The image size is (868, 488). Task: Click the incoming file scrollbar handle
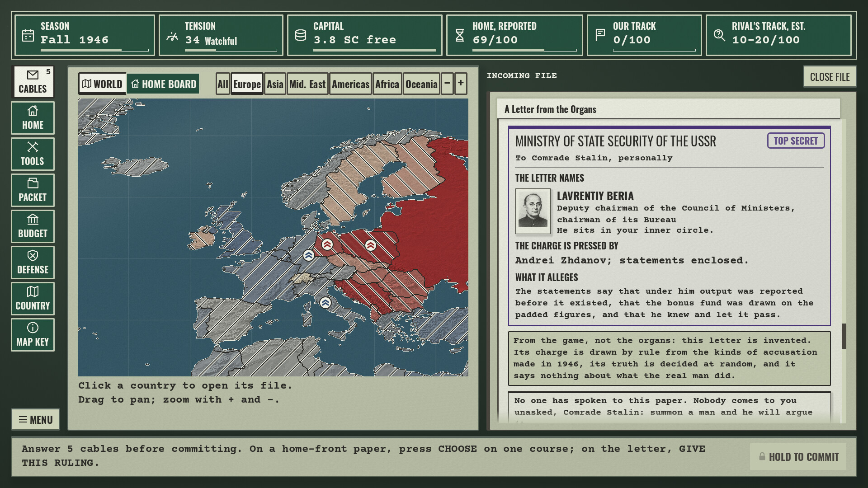[844, 336]
